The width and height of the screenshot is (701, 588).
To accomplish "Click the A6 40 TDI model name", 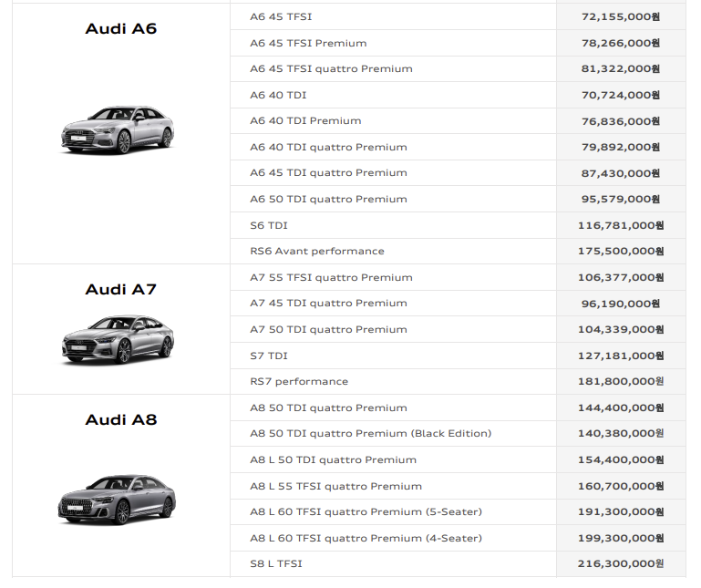I will coord(278,95).
